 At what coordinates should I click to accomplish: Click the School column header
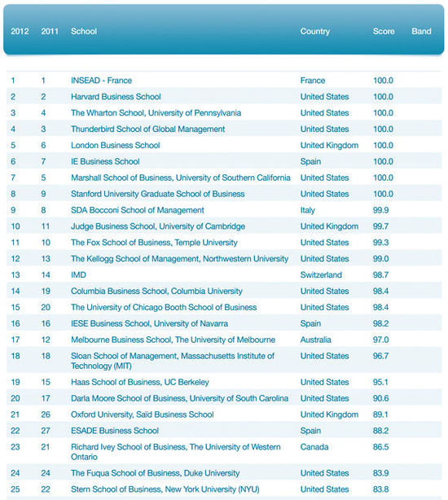click(84, 31)
